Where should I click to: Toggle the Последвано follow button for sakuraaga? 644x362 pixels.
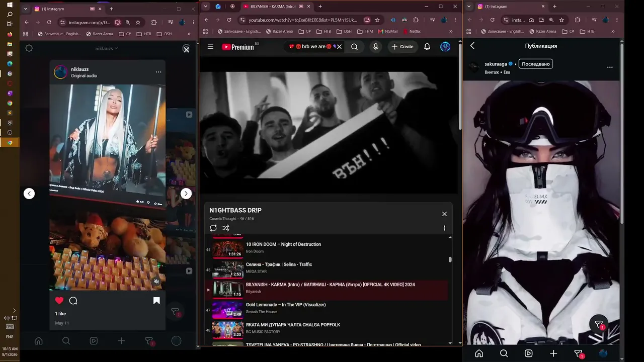pyautogui.click(x=536, y=64)
